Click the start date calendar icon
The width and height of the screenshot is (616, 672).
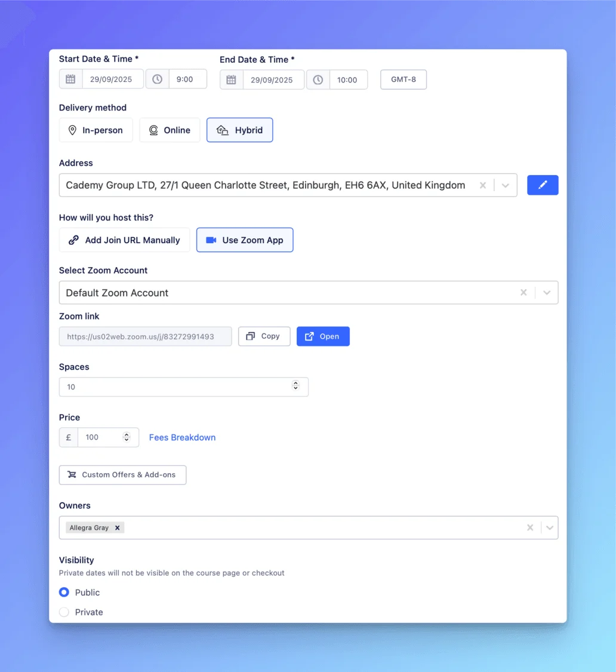point(70,79)
